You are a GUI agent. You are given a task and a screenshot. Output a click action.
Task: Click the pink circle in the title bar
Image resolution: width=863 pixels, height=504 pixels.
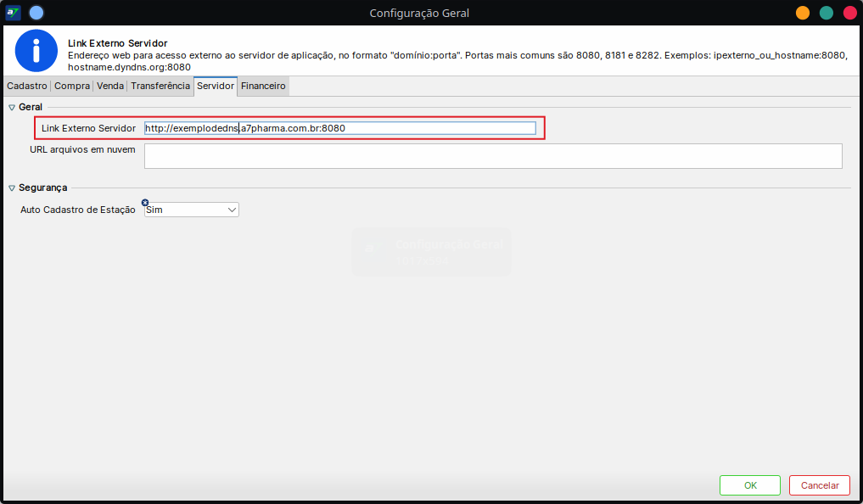[849, 13]
